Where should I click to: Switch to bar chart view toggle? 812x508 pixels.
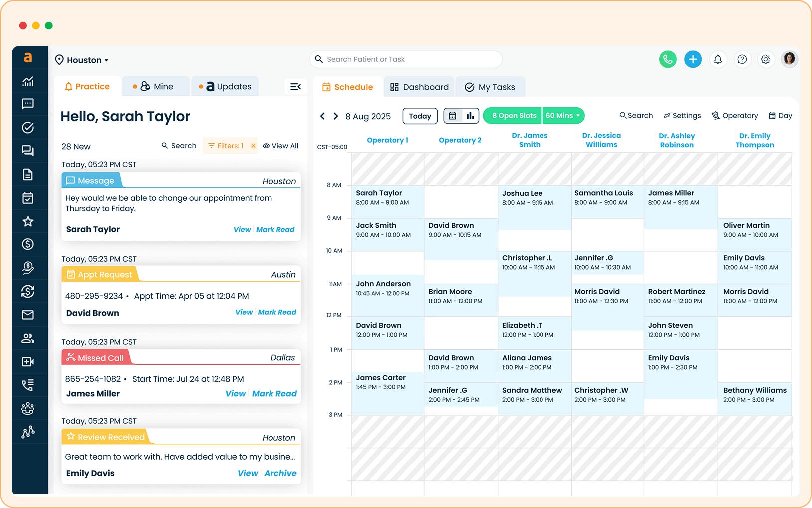pyautogui.click(x=470, y=116)
